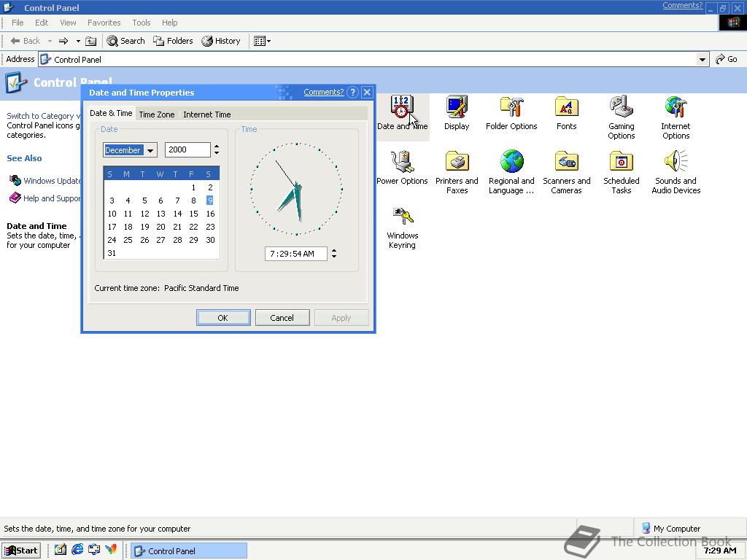Viewport: 747px width, 560px height.
Task: Open the Views toolbar dropdown
Action: point(262,41)
